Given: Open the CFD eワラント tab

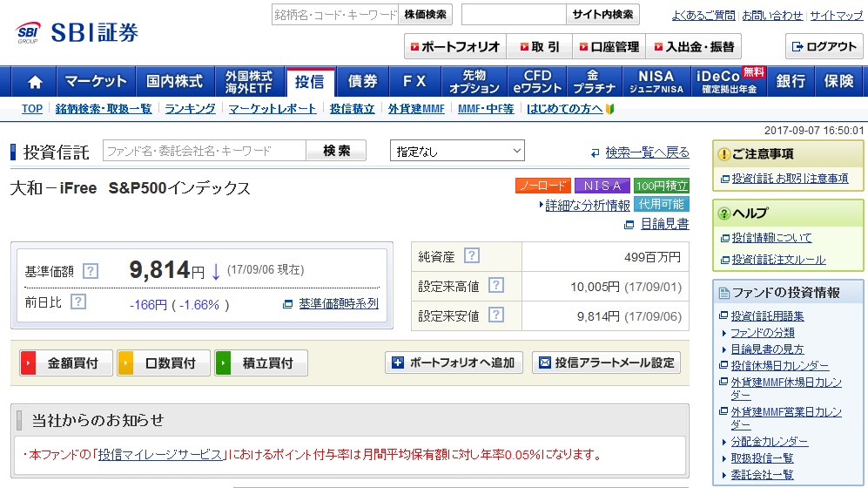Looking at the screenshot, I should click(x=537, y=82).
